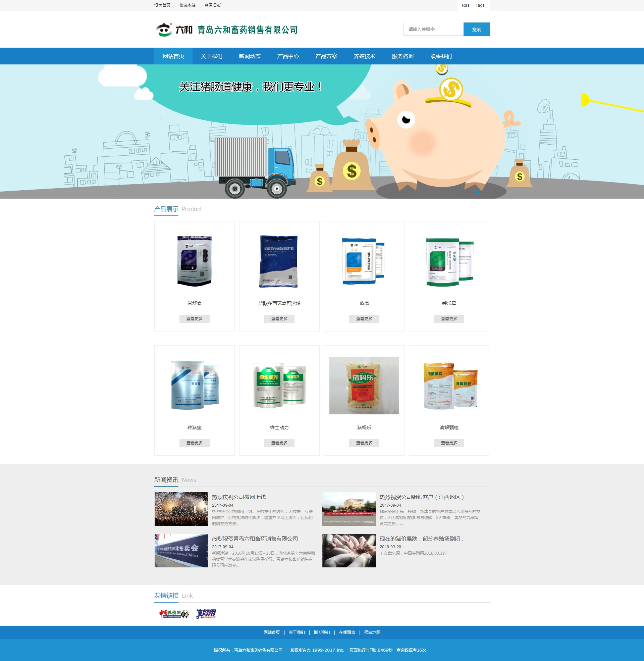Open the 爱乐星 product name link
Screen dimensions: 644x661
[x=449, y=303]
